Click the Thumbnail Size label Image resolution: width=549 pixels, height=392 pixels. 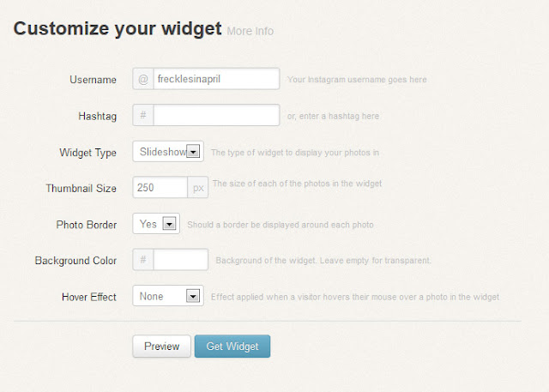tap(81, 188)
